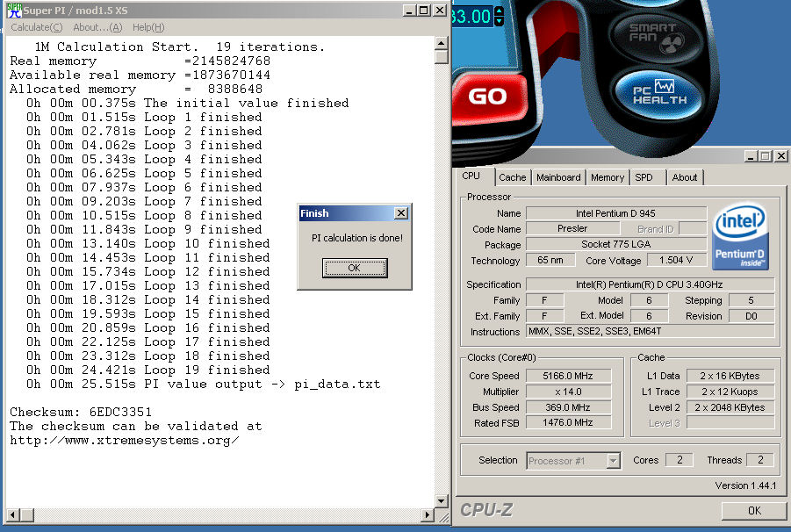Switch to the Cache tab in CPU-Z

point(512,177)
